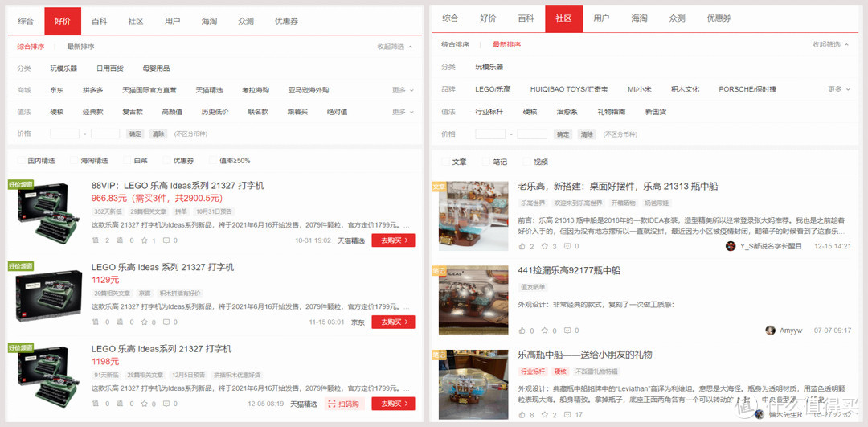Image resolution: width=868 pixels, height=427 pixels.
Task: Expand 更多 in the left panel 值法 row
Action: (x=403, y=111)
